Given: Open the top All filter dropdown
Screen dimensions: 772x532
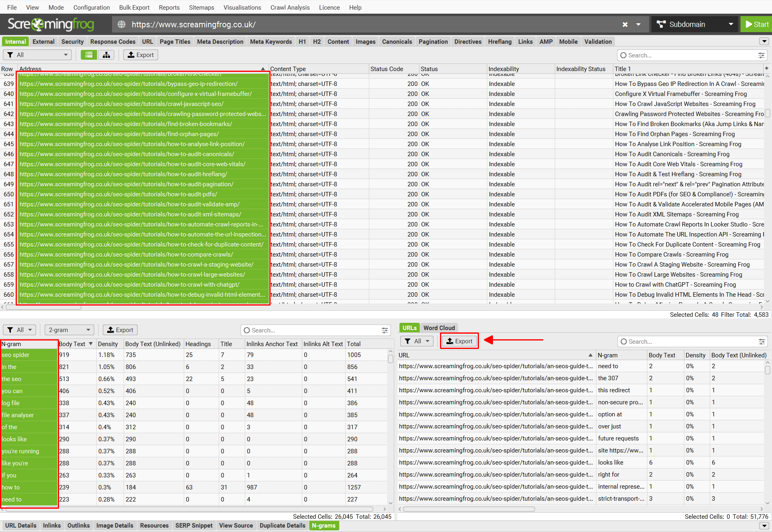Looking at the screenshot, I should pyautogui.click(x=37, y=55).
